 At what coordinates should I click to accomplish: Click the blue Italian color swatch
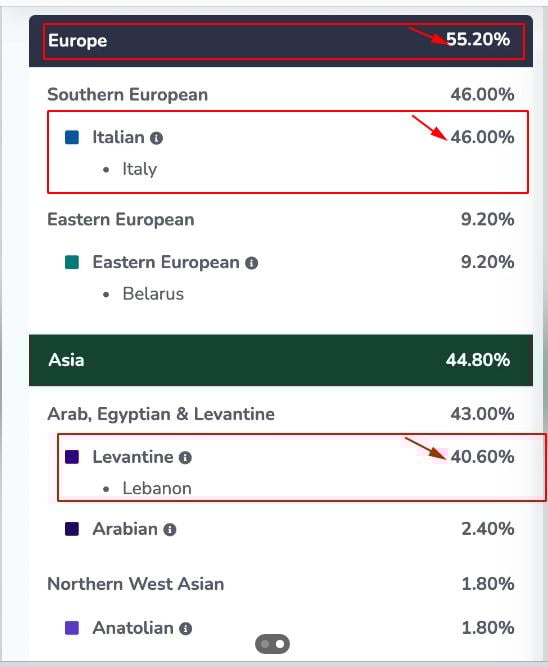(x=72, y=137)
